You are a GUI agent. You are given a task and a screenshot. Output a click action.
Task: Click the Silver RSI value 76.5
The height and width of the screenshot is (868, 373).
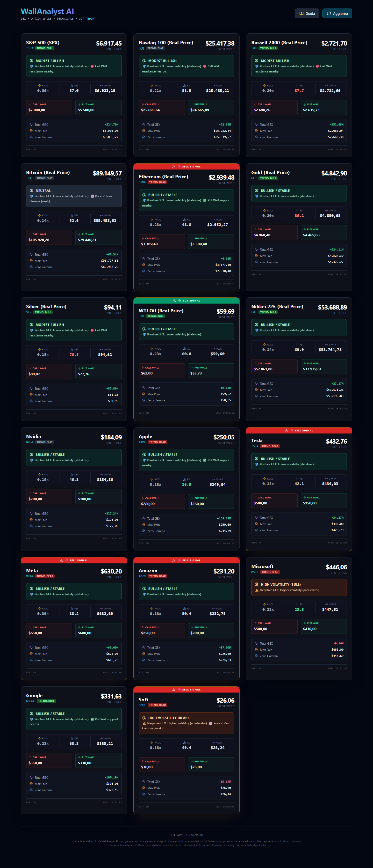(74, 355)
